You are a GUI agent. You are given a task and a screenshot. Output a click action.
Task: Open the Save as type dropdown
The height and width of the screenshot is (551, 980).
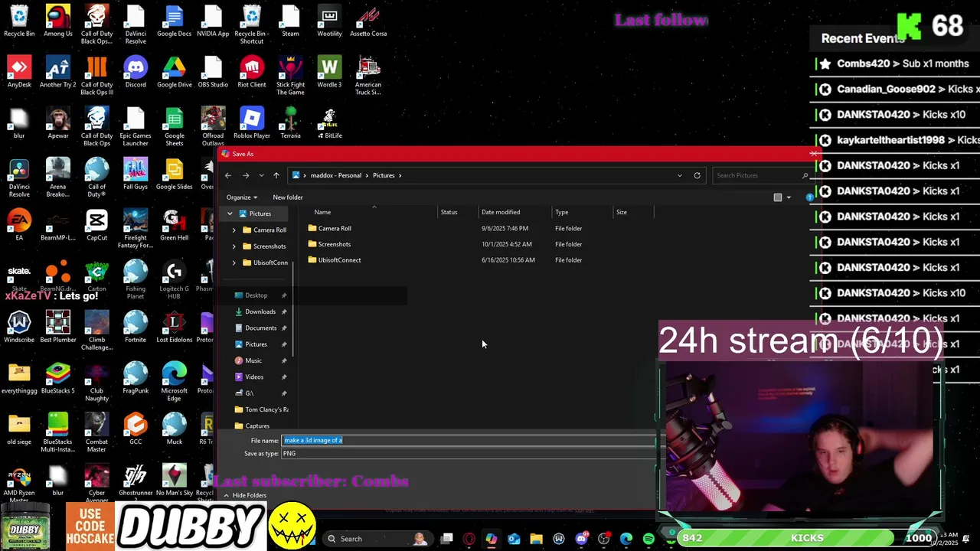click(469, 454)
